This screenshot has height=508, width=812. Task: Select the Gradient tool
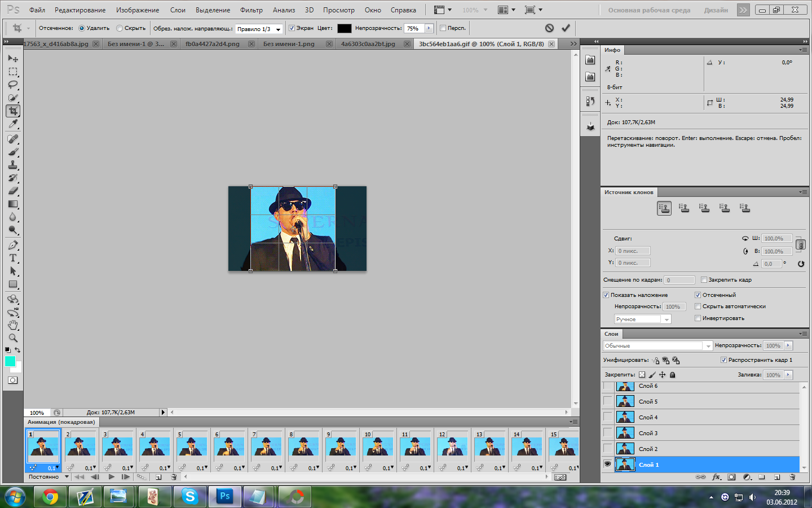(x=13, y=204)
